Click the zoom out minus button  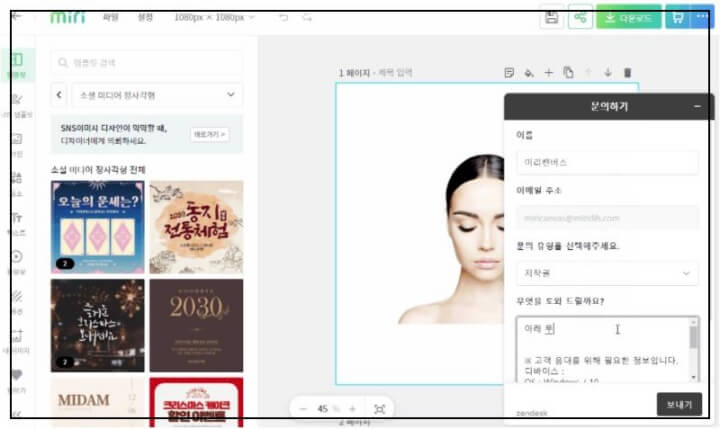coord(303,409)
